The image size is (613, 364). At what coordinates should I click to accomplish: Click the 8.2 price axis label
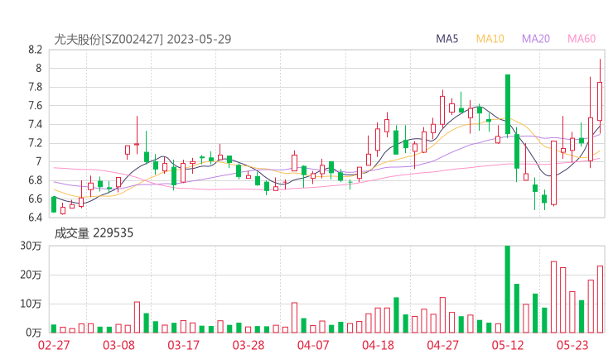point(35,50)
